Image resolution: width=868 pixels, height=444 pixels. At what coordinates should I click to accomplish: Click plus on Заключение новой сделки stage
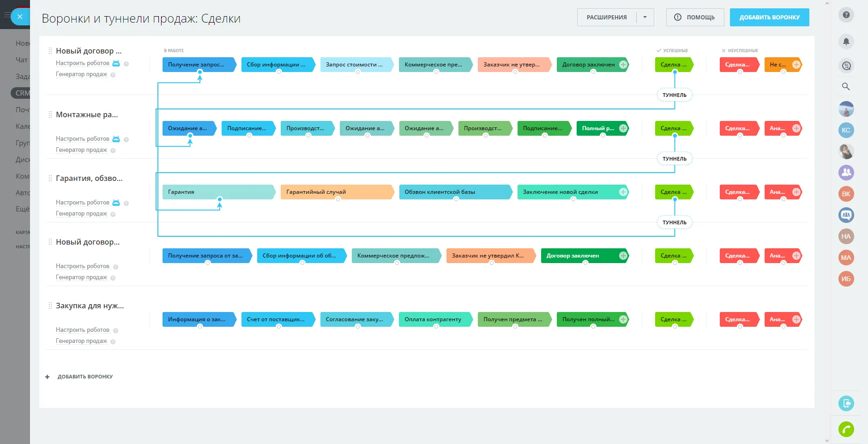[623, 192]
